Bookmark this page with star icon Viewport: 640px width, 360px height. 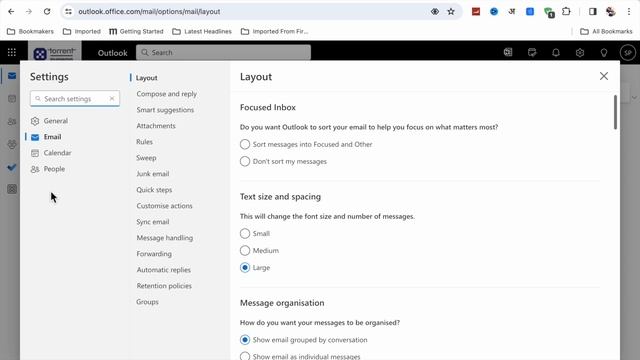click(x=451, y=11)
